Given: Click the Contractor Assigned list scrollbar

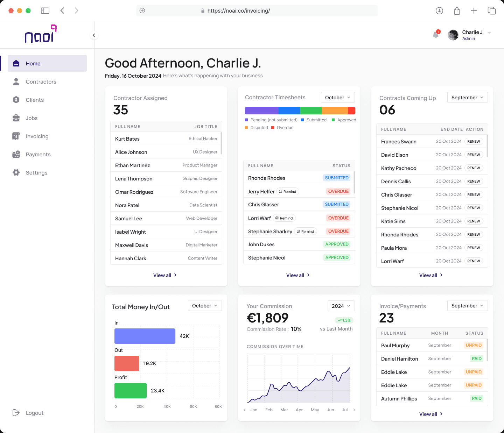Looking at the screenshot, I should pos(221,143).
